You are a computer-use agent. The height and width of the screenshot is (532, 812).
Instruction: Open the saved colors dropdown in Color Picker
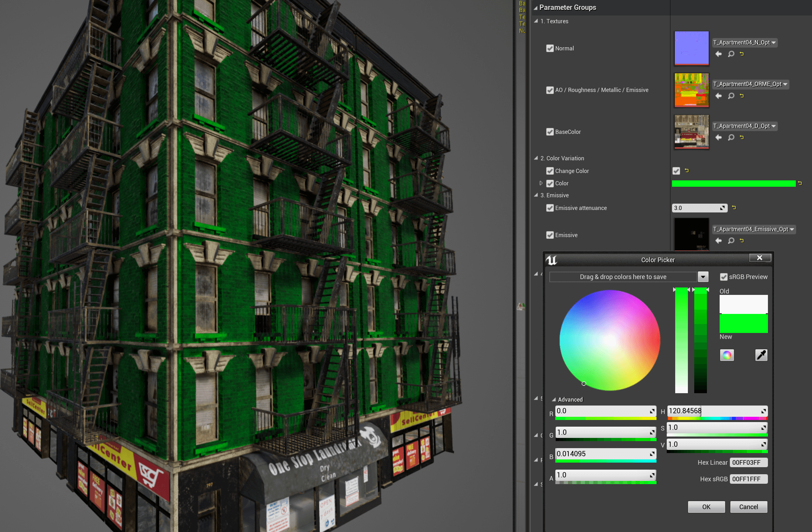pos(703,277)
